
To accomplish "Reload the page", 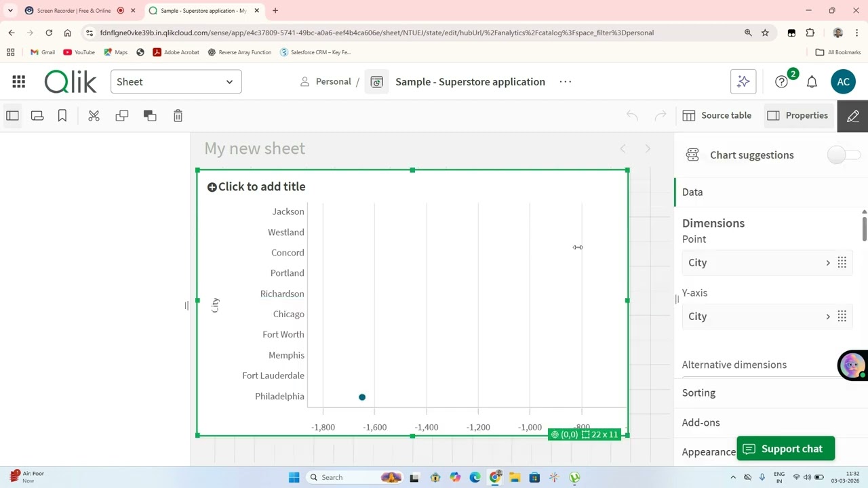I will tap(49, 33).
